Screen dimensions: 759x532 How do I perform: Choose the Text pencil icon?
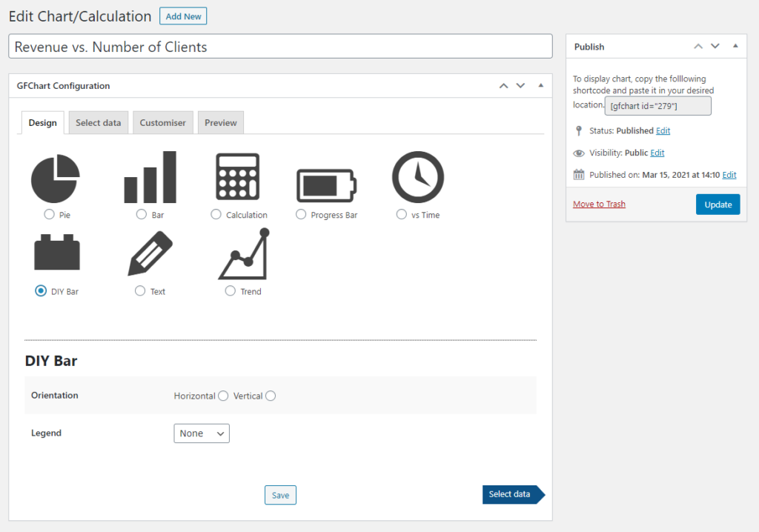pos(150,252)
